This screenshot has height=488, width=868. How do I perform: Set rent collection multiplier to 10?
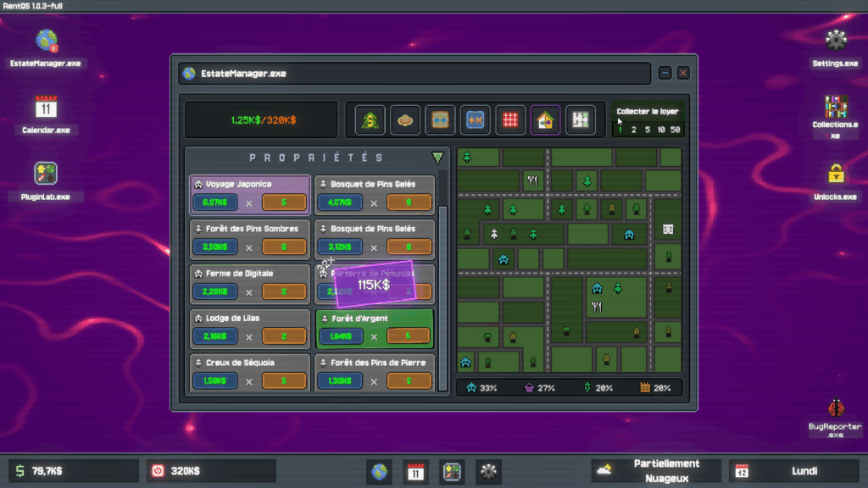coord(661,130)
